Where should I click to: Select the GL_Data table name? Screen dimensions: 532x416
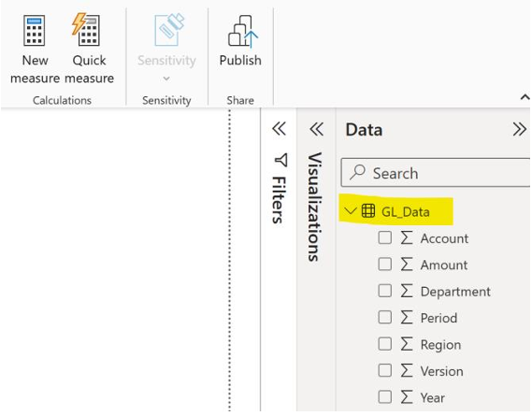(x=406, y=212)
